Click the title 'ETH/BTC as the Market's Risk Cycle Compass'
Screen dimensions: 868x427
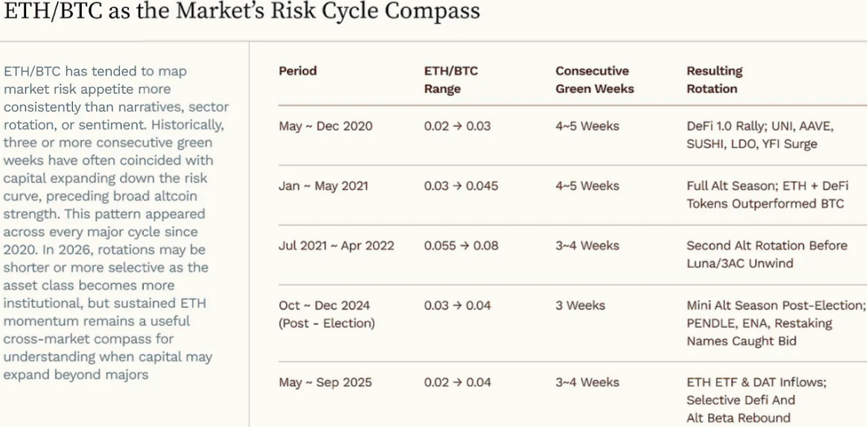[242, 12]
